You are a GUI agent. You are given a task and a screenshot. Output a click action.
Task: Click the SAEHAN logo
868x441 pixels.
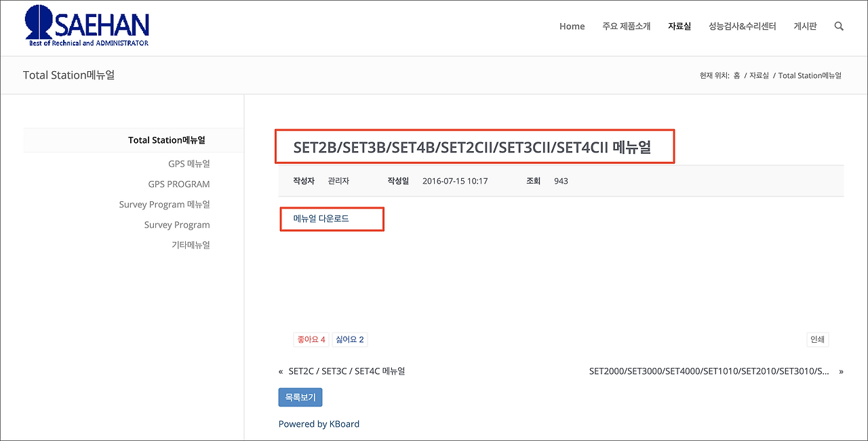click(87, 26)
